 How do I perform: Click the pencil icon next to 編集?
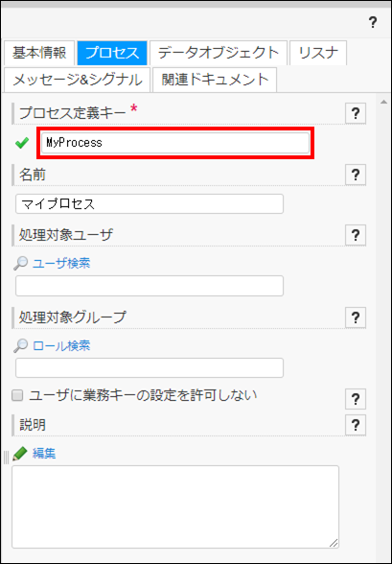click(x=20, y=454)
